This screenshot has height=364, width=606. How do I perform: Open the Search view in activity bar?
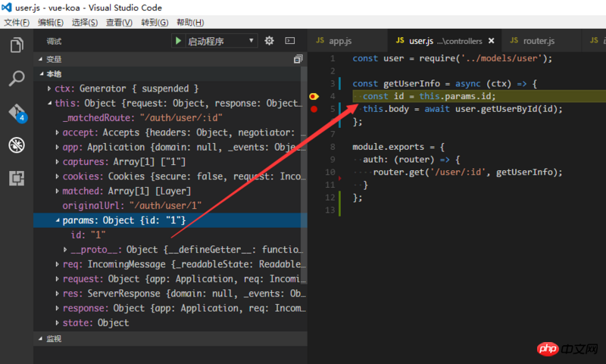[16, 78]
